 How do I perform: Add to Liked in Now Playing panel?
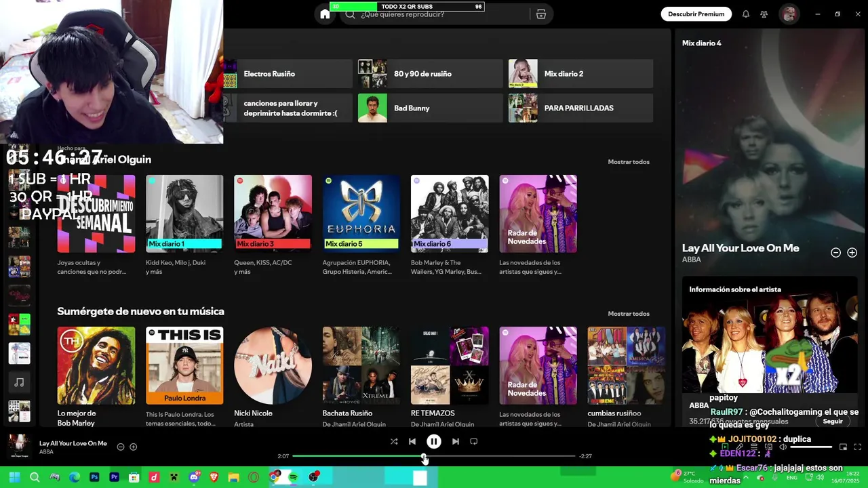tap(852, 252)
